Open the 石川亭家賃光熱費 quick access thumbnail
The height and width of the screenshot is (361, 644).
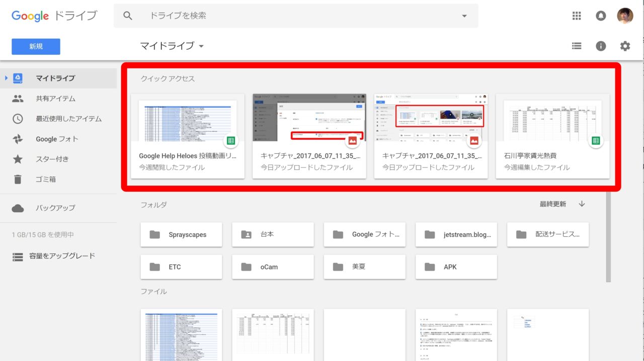(552, 120)
